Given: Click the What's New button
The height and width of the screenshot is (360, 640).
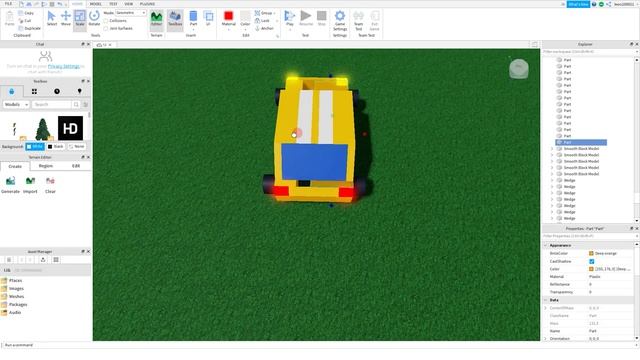Looking at the screenshot, I should 578,4.
